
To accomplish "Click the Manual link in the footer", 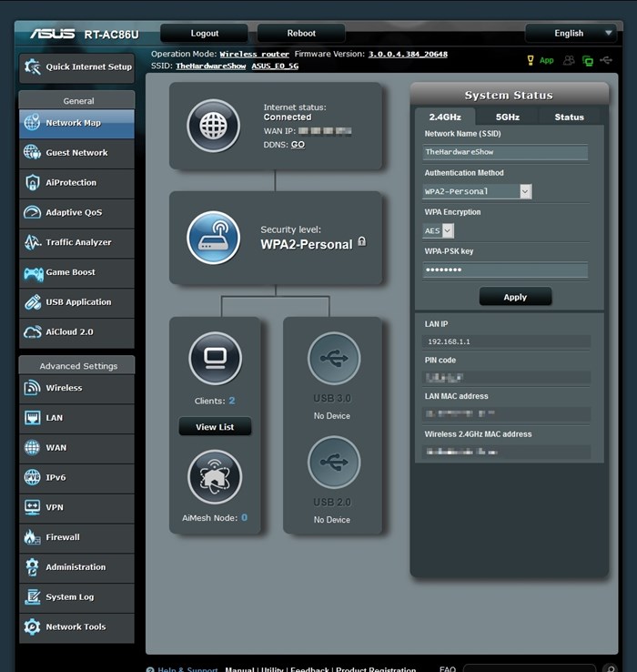I will [x=239, y=669].
